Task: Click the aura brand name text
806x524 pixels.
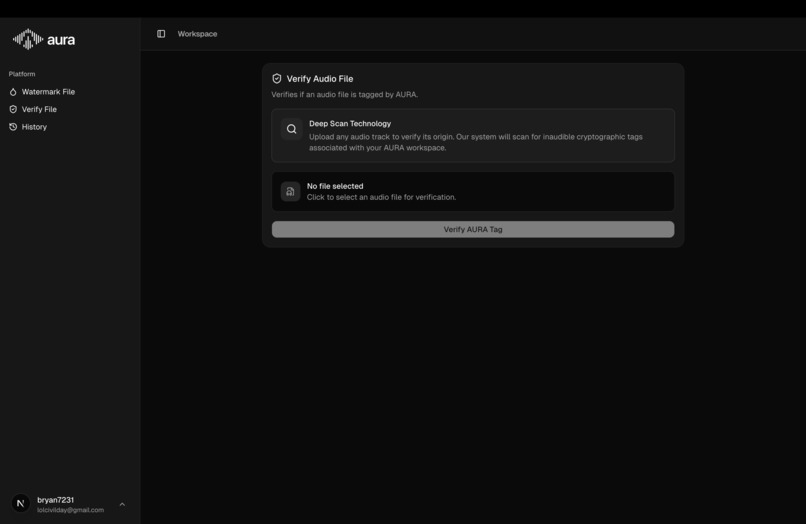Action: (x=61, y=40)
